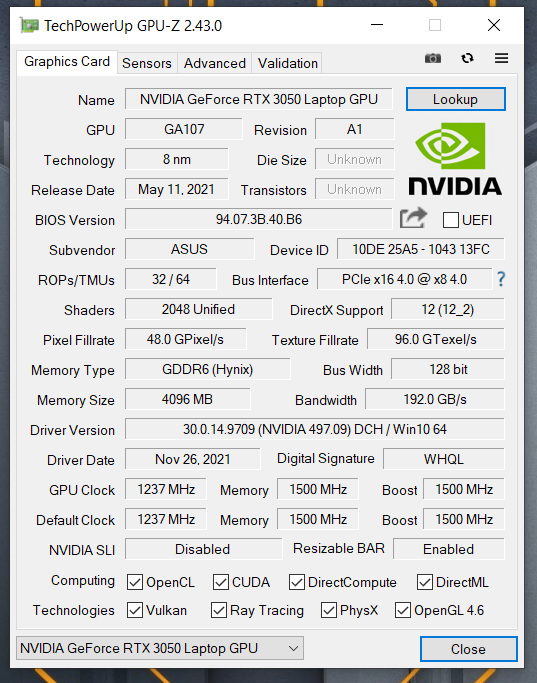This screenshot has height=683, width=537.
Task: Switch to the Sensors tab
Action: tap(147, 64)
